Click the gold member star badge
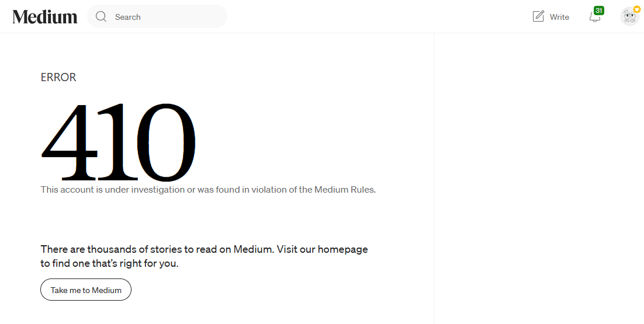The image size is (644, 324). coord(636,9)
